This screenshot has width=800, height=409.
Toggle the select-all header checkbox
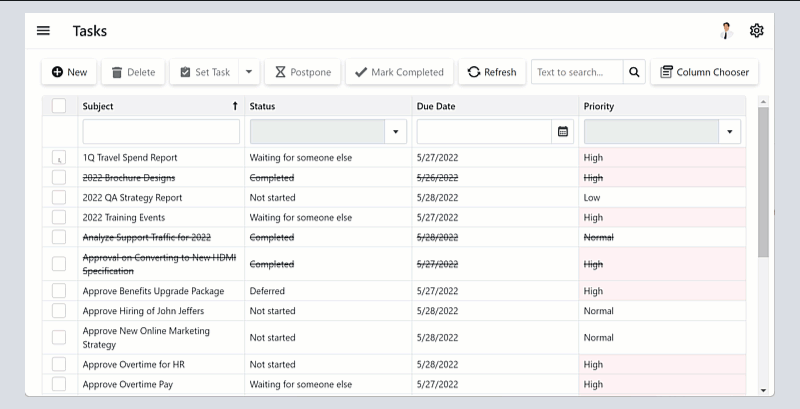click(x=59, y=106)
